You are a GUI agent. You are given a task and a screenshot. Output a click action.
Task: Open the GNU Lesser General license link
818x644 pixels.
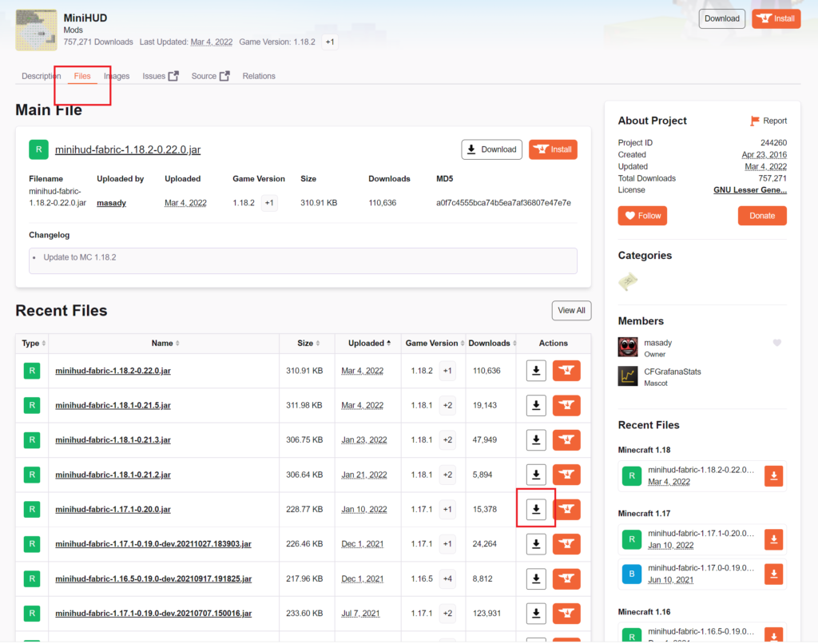[749, 190]
